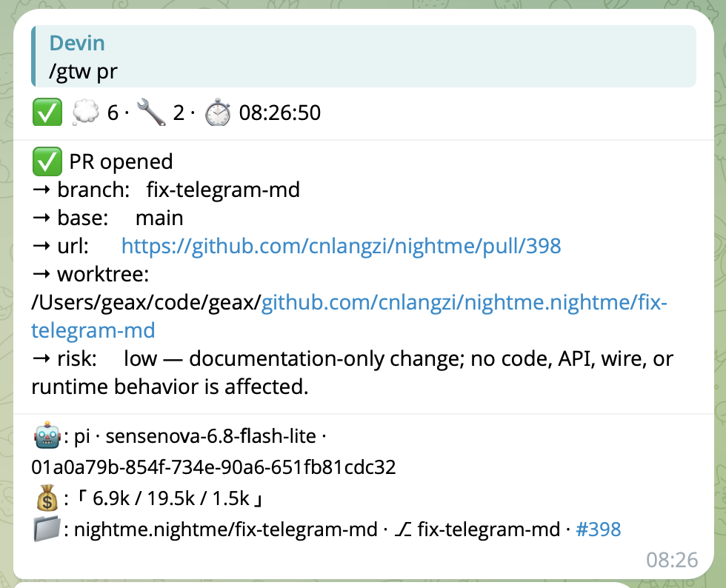Click the base value main
726x588 pixels.
[x=159, y=218]
